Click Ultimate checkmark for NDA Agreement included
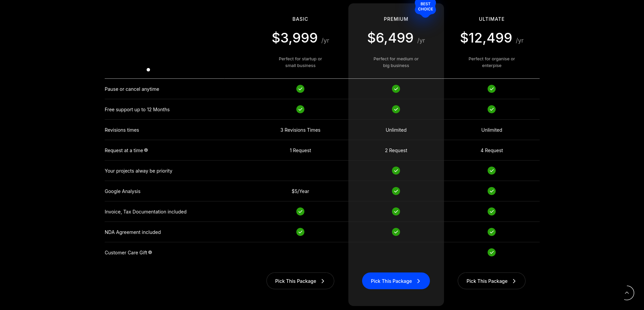This screenshot has height=310, width=644. click(x=492, y=232)
